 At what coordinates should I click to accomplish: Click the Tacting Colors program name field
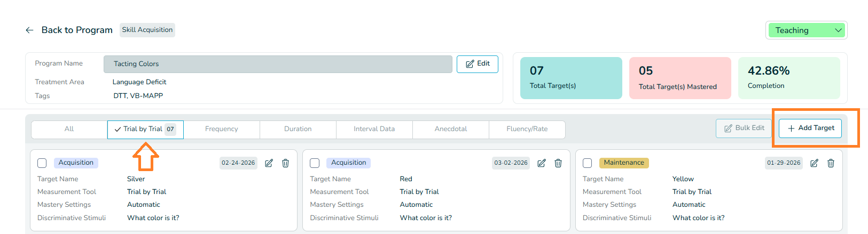(x=277, y=64)
